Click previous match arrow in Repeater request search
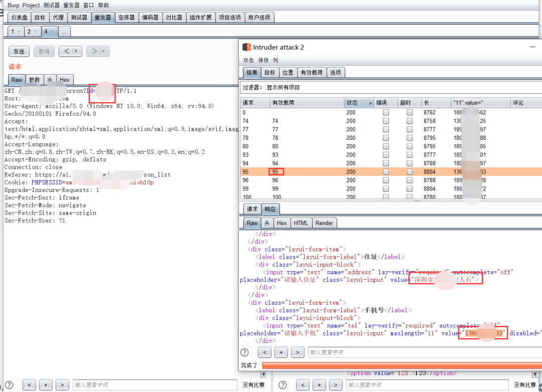Screen dimensions: 542x392 pyautogui.click(x=30, y=385)
